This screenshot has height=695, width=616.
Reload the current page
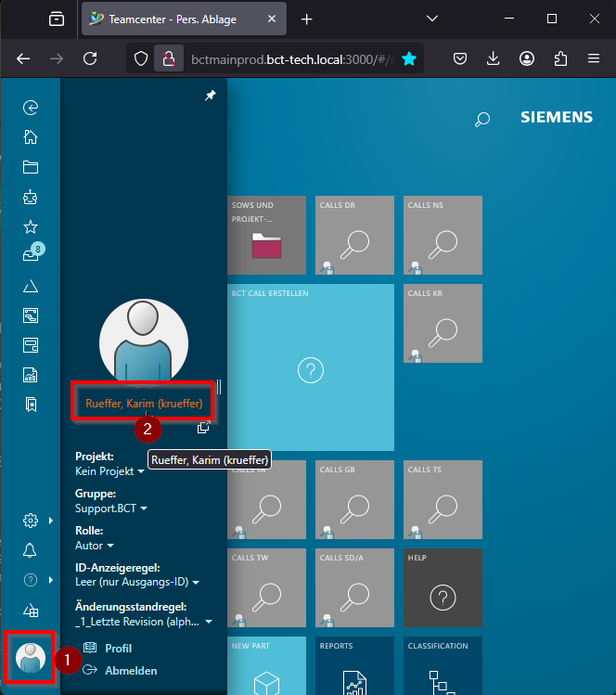(90, 58)
